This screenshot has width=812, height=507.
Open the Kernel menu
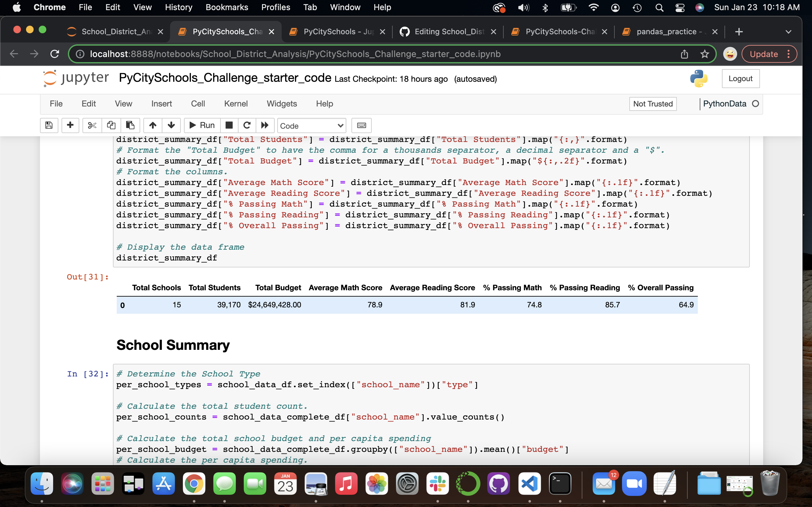[x=236, y=104]
